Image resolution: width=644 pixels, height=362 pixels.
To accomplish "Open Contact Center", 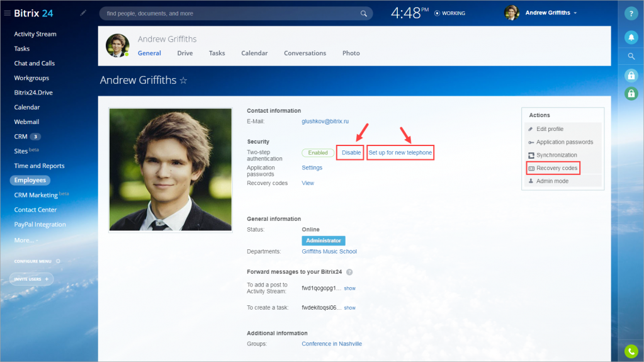I will point(35,210).
